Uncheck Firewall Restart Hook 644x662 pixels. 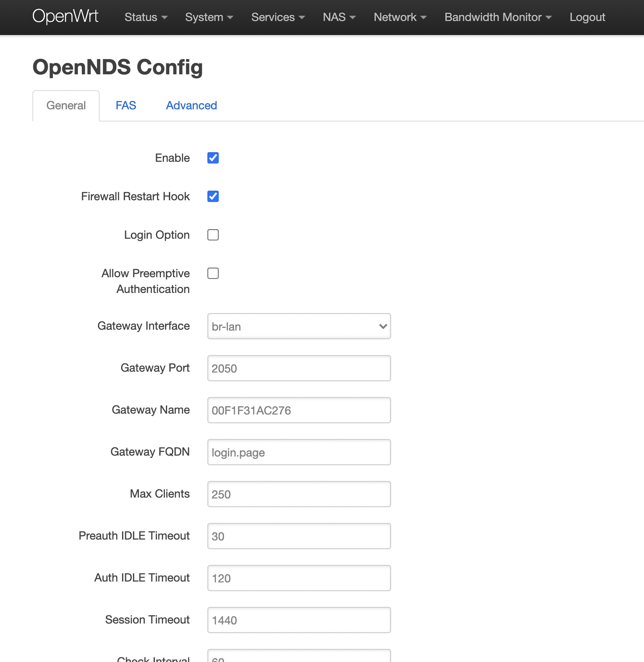(213, 196)
